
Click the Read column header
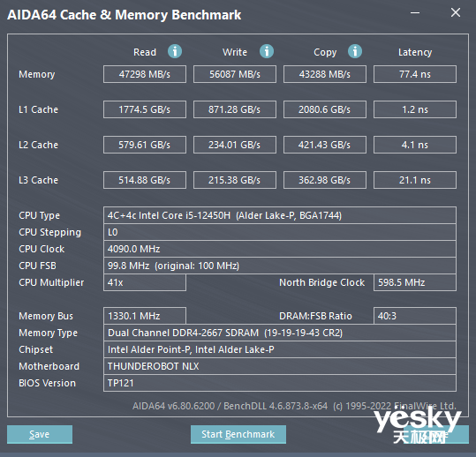pyautogui.click(x=145, y=52)
